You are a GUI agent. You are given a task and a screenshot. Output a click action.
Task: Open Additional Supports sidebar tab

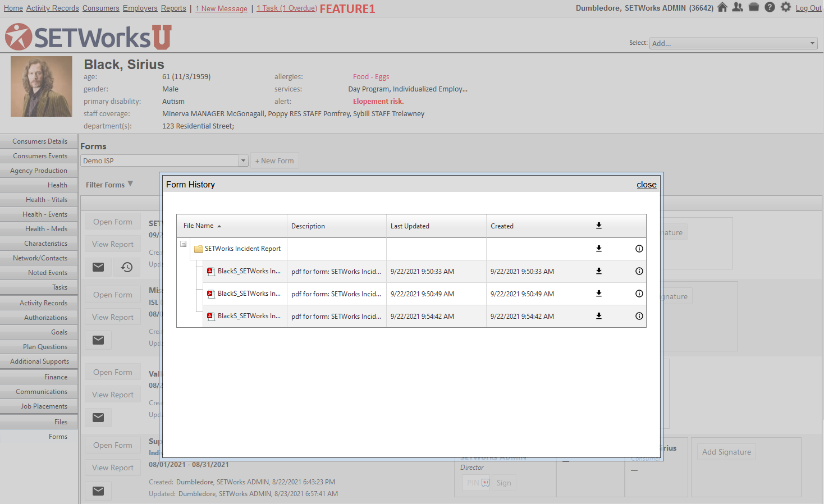39,361
